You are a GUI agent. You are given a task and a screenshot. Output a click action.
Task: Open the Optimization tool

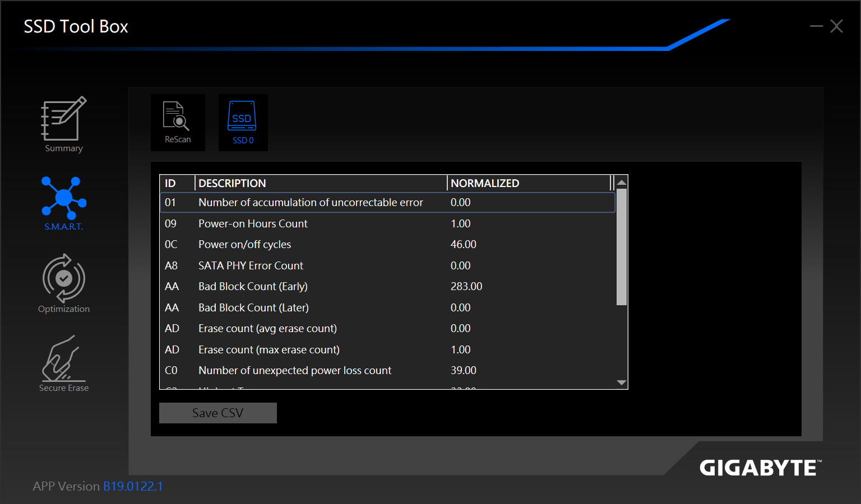64,283
